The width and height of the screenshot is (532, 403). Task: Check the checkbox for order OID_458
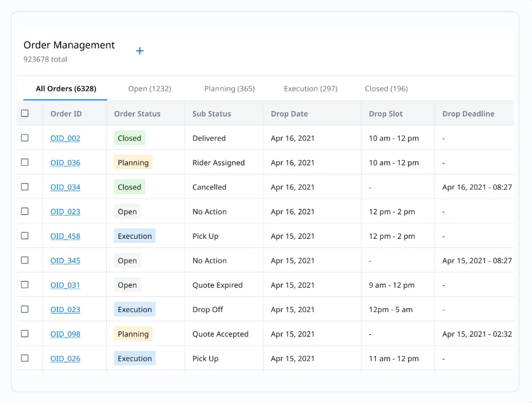(25, 236)
